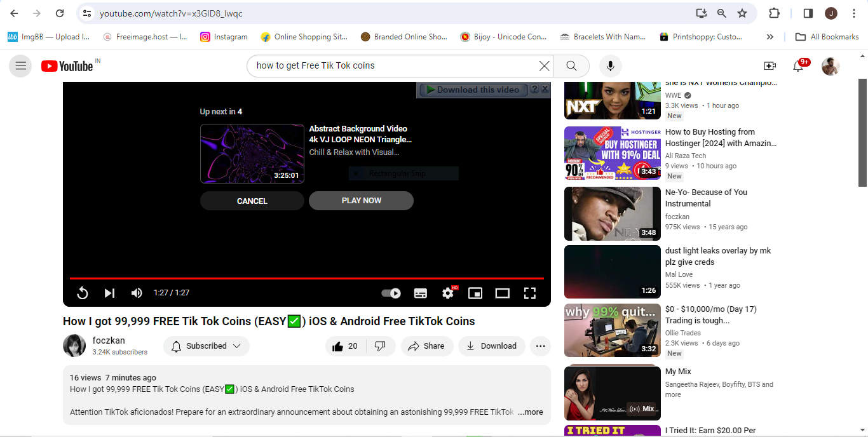Screen dimensions: 868x437
Task: Toggle subtitles closed captions button
Action: click(421, 293)
